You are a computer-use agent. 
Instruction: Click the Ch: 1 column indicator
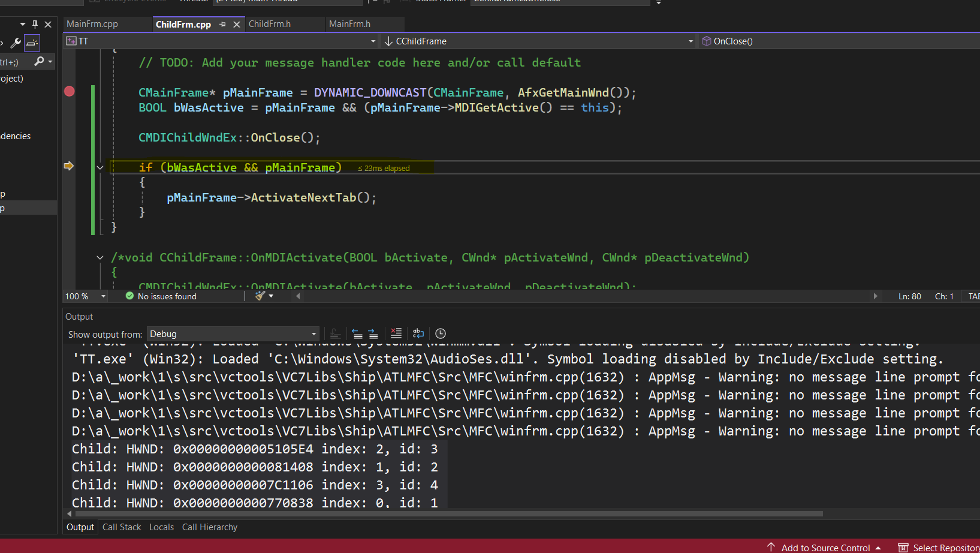(944, 296)
